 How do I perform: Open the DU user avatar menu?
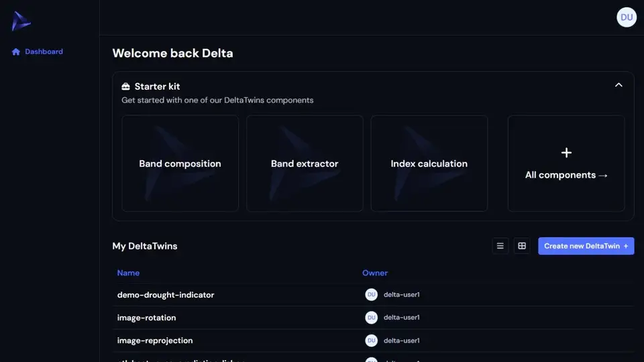(x=627, y=17)
